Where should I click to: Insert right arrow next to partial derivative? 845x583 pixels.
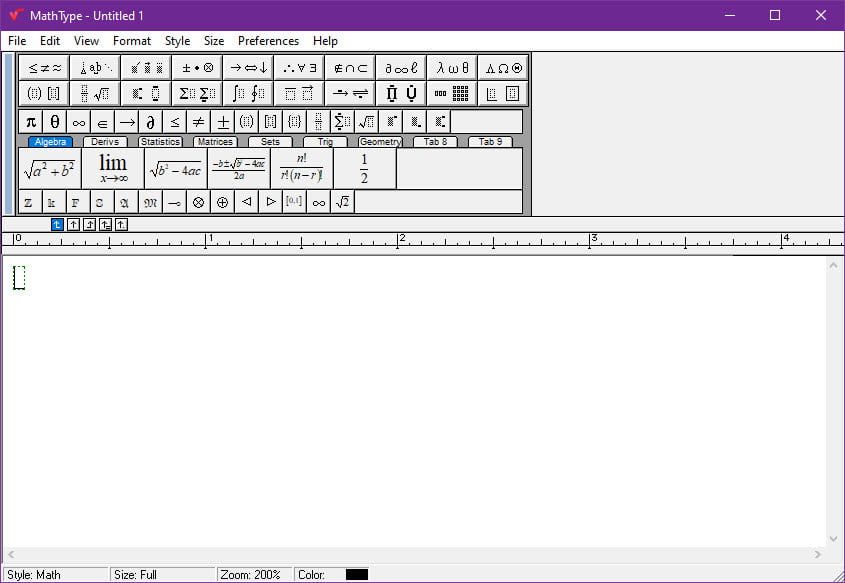click(127, 122)
